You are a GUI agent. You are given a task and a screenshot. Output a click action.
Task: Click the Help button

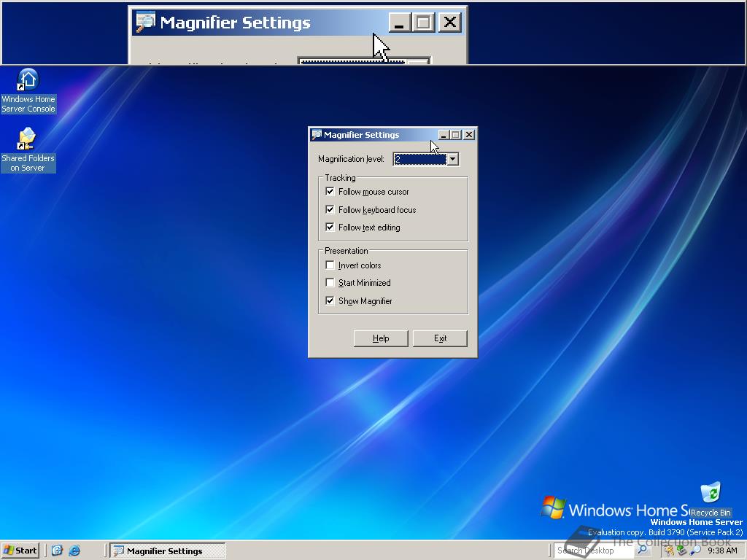coord(381,338)
